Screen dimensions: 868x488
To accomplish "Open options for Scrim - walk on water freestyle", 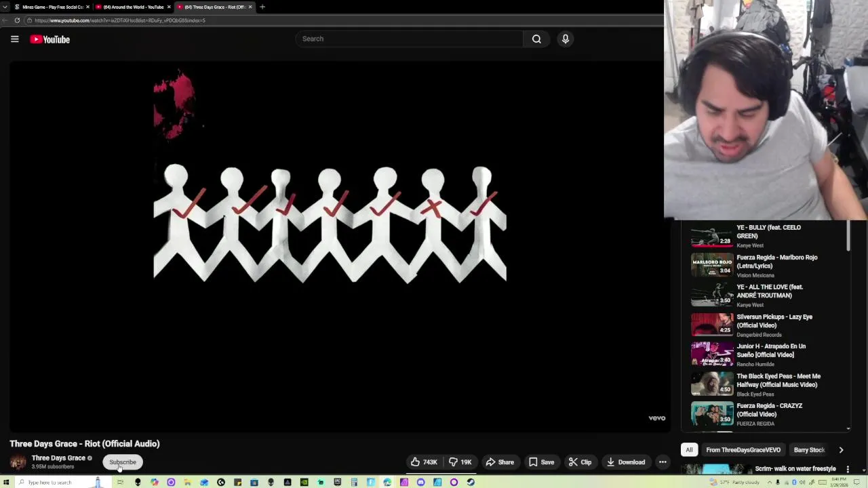I will click(848, 469).
